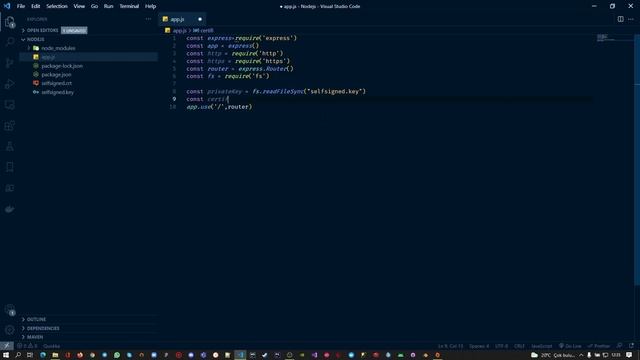Open the Docker whale icon view
Viewport: 640px width, 360px height.
tap(9, 209)
